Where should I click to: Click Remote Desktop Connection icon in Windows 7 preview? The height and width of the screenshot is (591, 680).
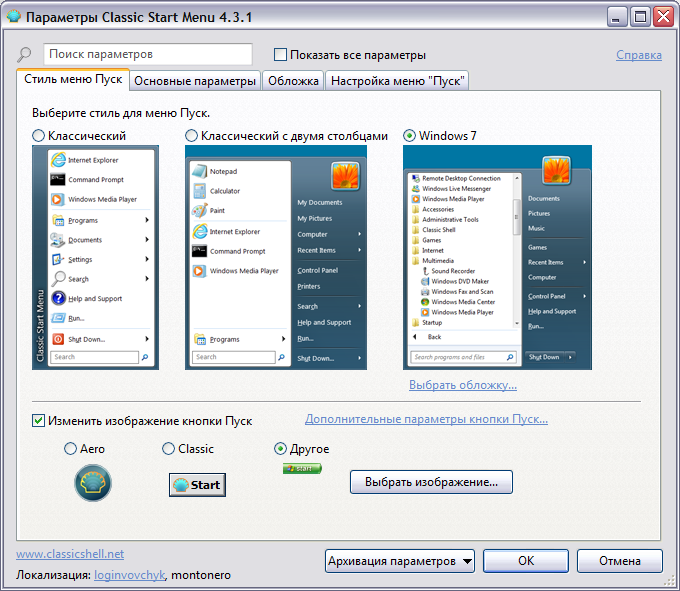[416, 178]
